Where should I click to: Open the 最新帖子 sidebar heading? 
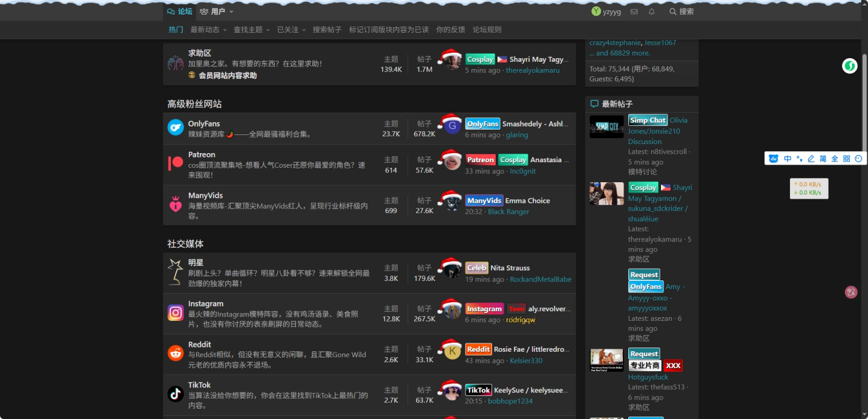pyautogui.click(x=617, y=104)
